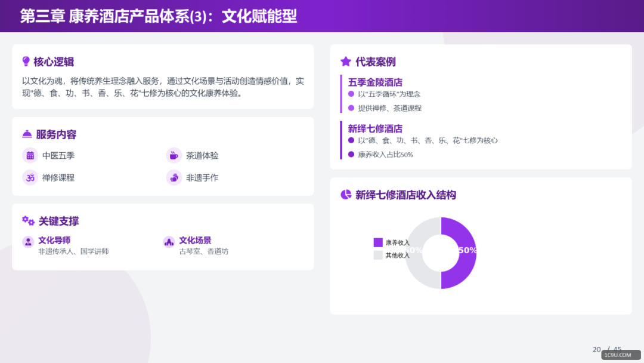Click the person icon for 文化导师
The height and width of the screenshot is (363, 644).
point(28,241)
